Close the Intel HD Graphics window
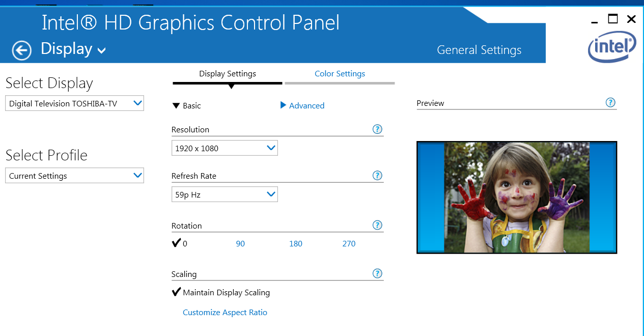This screenshot has width=644, height=336. coord(631,19)
